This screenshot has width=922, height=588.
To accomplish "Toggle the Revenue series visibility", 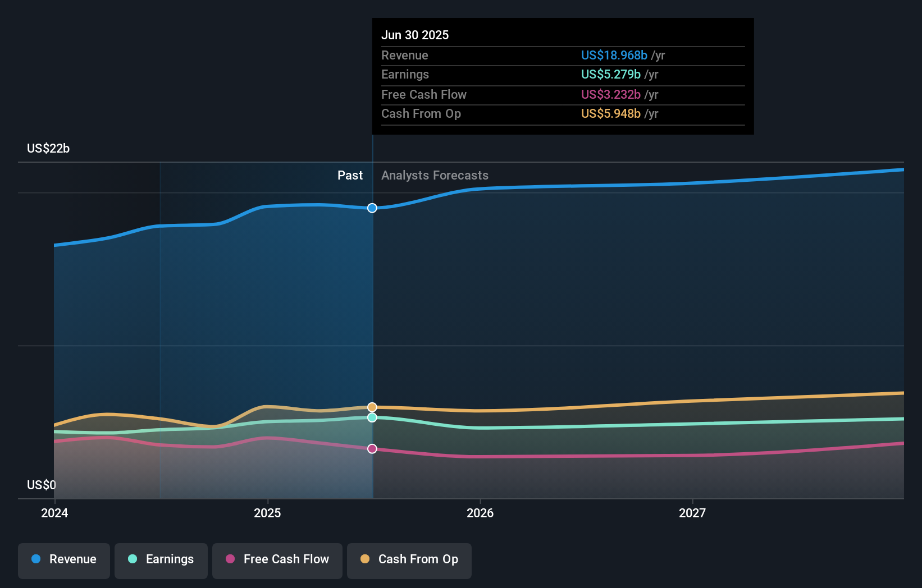I will pyautogui.click(x=63, y=559).
